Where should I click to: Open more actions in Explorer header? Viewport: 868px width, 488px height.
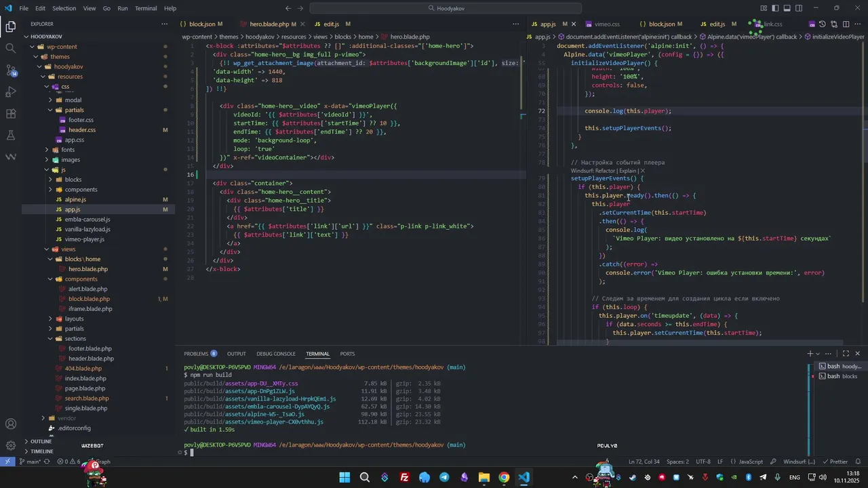165,24
